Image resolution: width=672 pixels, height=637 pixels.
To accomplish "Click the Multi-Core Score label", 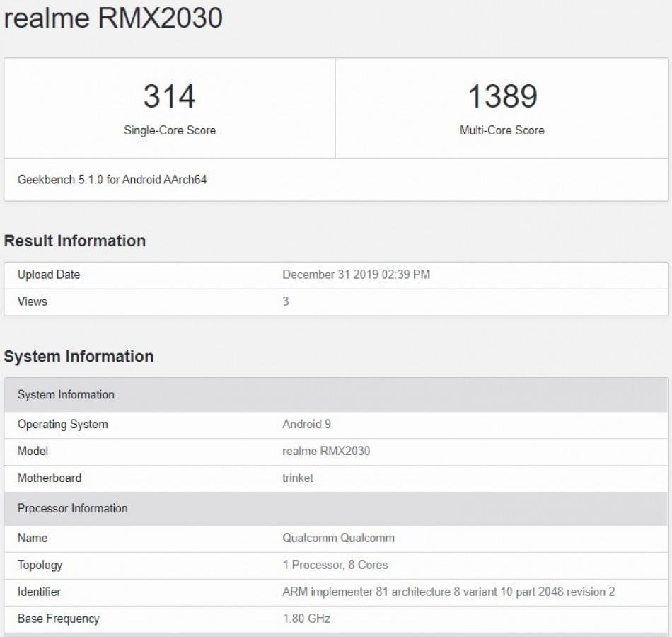I will click(x=502, y=130).
